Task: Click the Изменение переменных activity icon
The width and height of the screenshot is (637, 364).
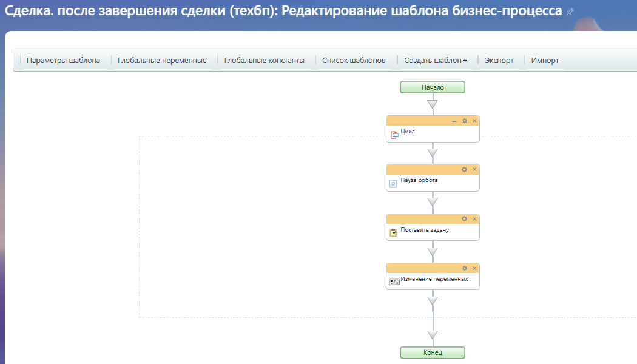Action: tap(394, 281)
